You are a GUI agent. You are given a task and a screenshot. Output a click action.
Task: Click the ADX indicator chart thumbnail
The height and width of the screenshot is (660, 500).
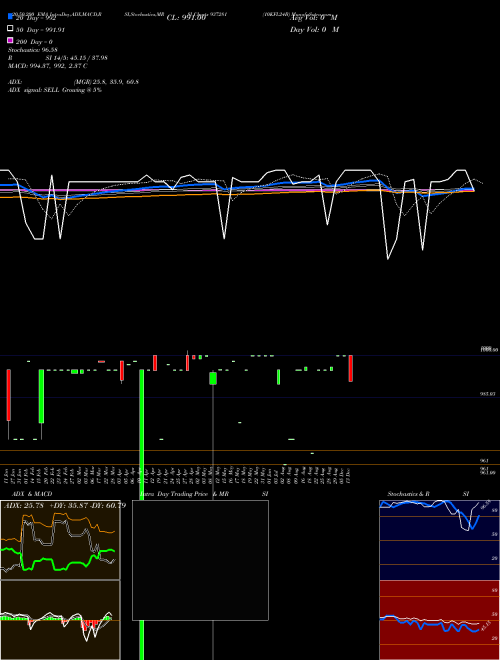(60, 540)
